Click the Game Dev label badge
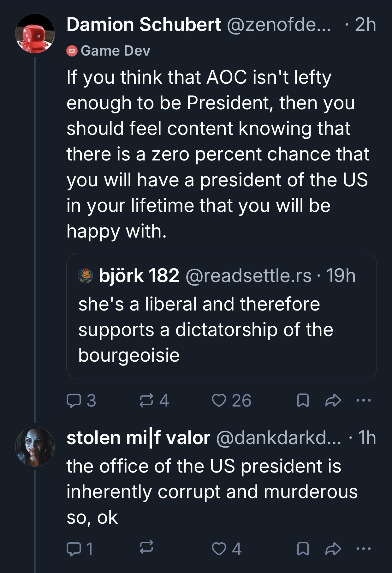Image resolution: width=392 pixels, height=573 pixels. tap(109, 51)
